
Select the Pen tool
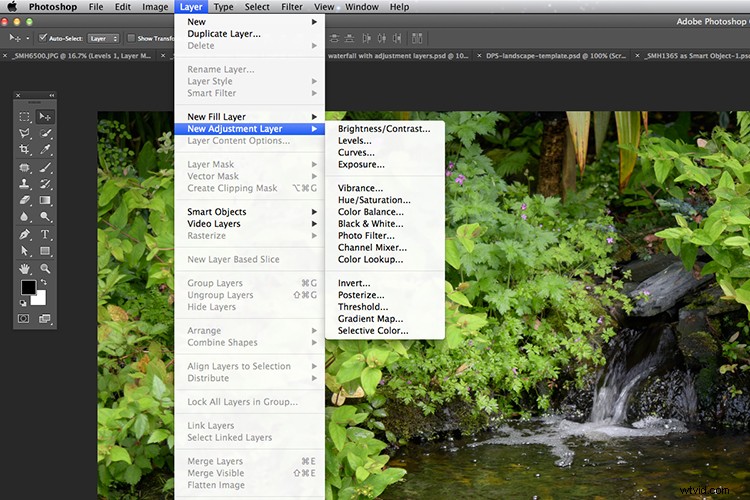[x=24, y=234]
